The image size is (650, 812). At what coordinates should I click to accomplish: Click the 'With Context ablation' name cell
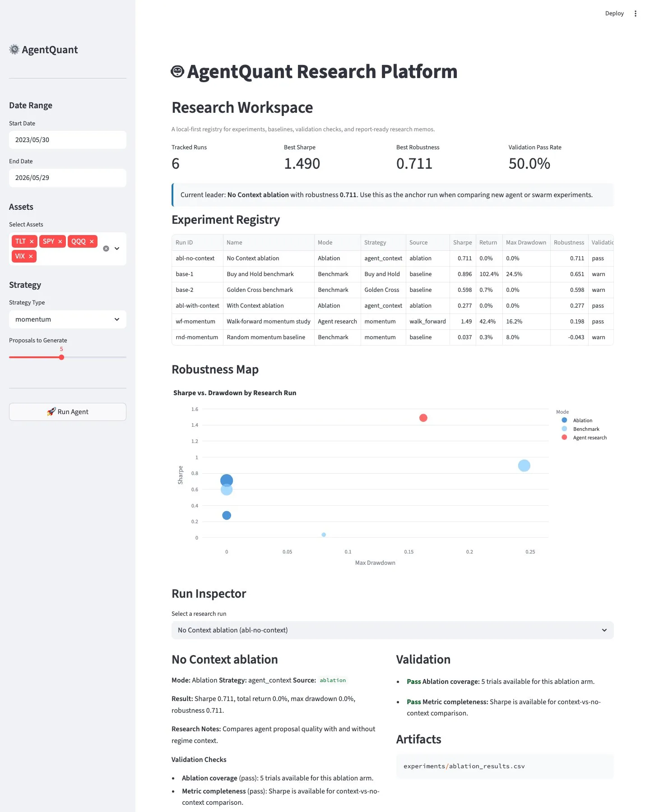pyautogui.click(x=269, y=306)
